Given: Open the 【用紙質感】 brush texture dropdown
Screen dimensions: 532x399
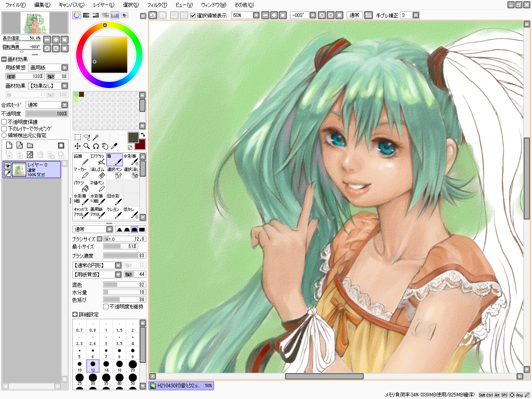Looking at the screenshot, I should point(118,274).
